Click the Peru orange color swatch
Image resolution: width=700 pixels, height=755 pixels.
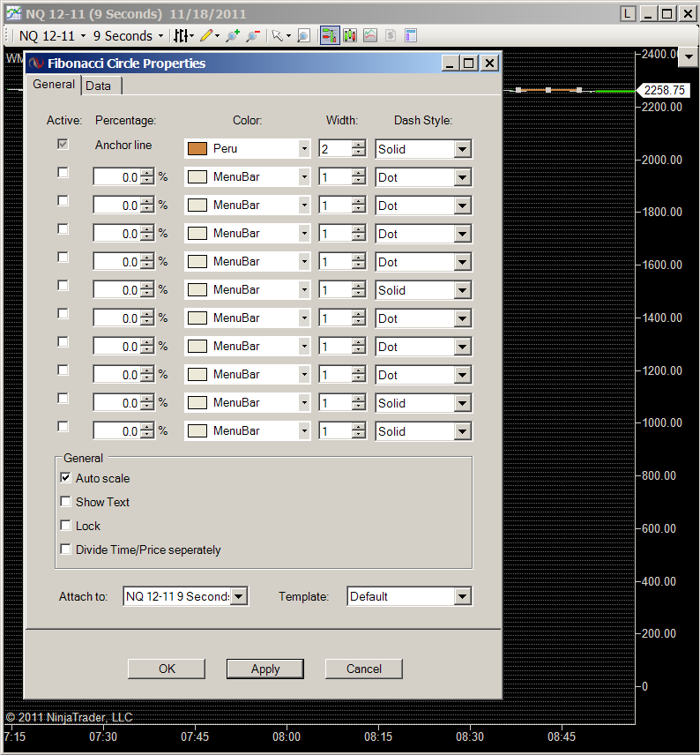197,149
